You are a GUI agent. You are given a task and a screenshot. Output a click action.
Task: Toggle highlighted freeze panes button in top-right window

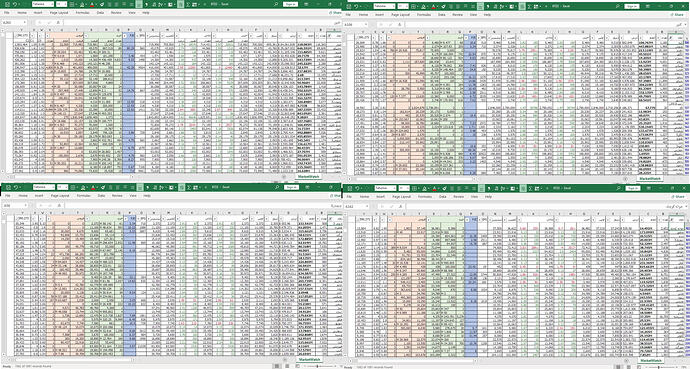pyautogui.click(x=522, y=6)
